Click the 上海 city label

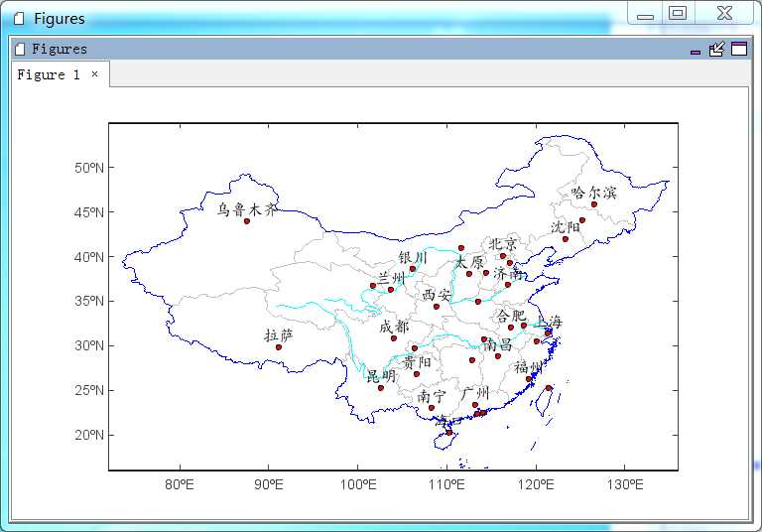[x=548, y=322]
